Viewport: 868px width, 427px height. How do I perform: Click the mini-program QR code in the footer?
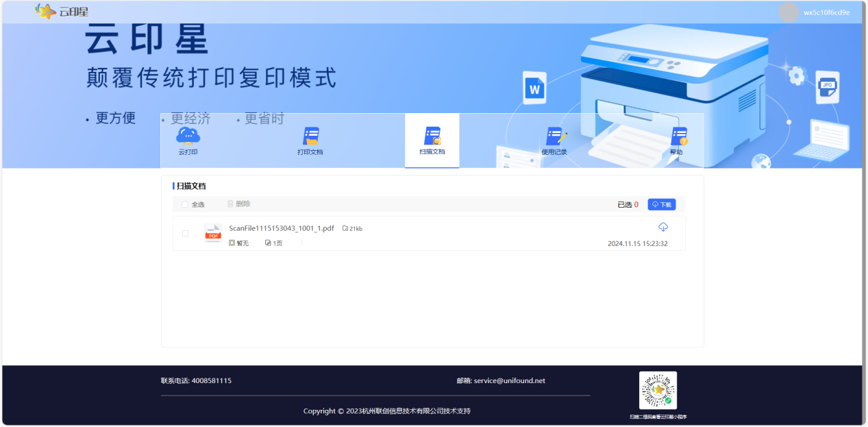(658, 390)
